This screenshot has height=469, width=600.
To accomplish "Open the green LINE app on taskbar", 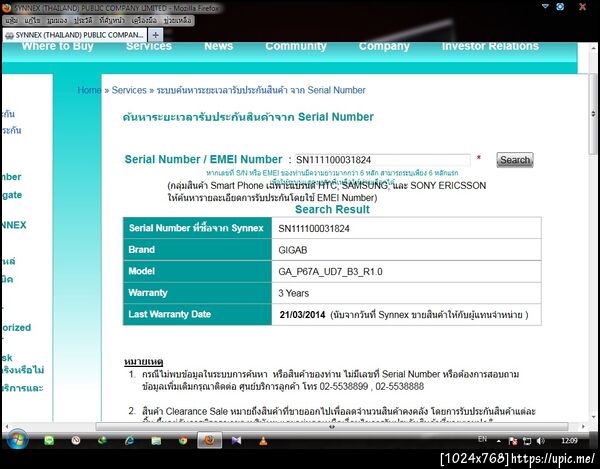I will click(49, 441).
